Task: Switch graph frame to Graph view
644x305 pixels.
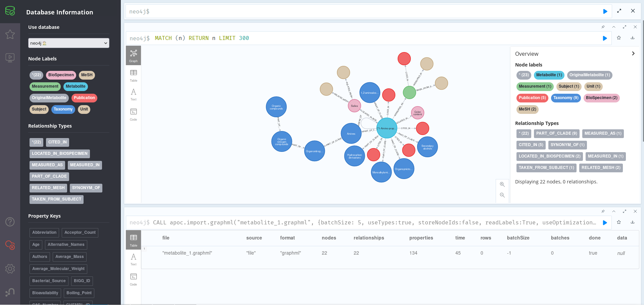Action: pos(134,56)
